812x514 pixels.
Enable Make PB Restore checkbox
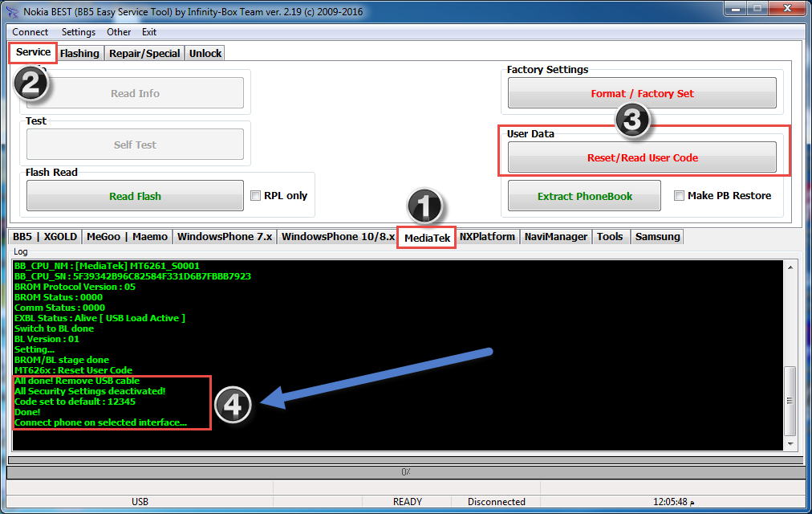pos(679,196)
